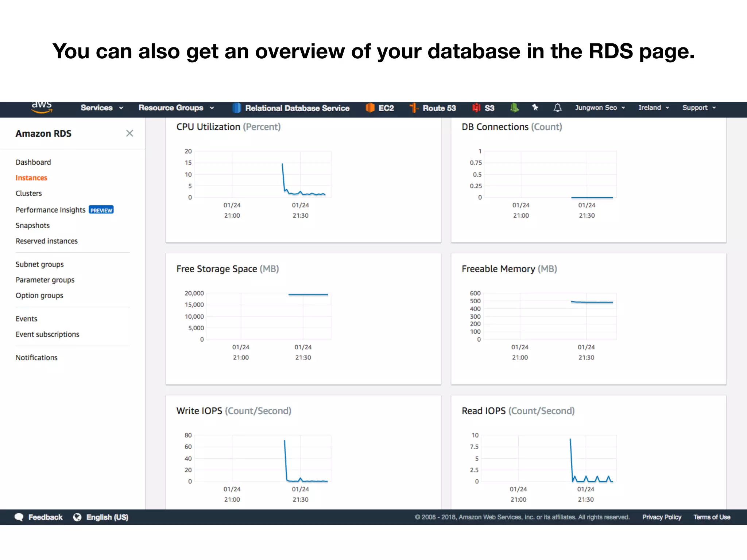Viewport: 747px width, 560px height.
Task: Click the Write IOPS (Count/Second) heading
Action: point(234,411)
